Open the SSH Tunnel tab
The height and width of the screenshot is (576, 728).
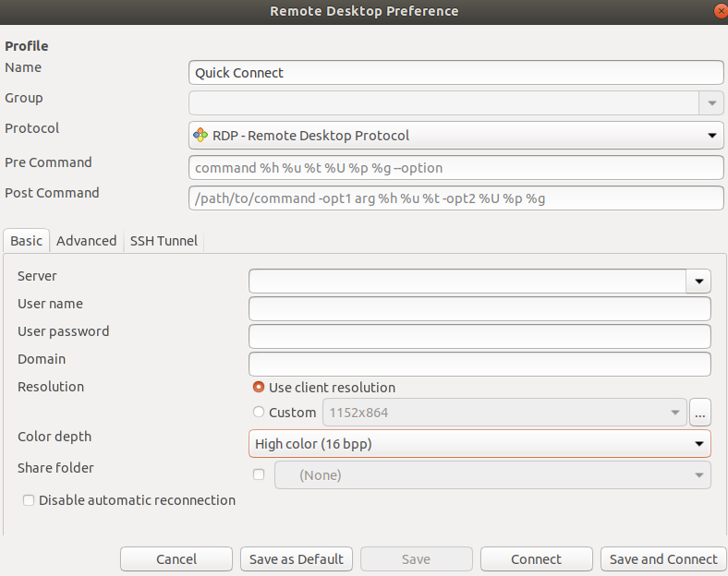164,240
